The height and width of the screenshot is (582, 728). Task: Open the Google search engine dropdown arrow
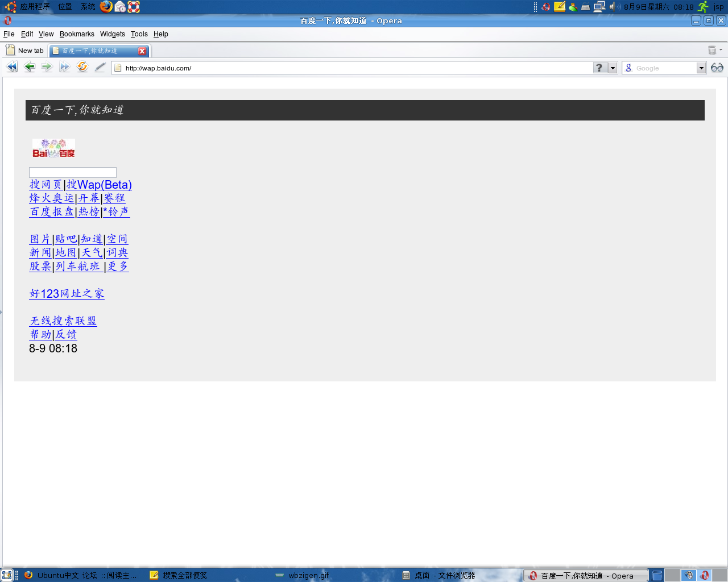701,68
